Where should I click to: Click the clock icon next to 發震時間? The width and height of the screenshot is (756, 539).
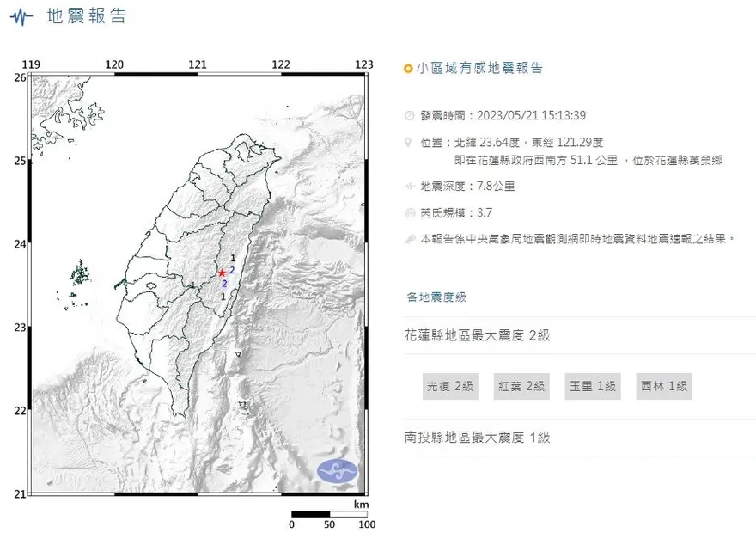408,116
